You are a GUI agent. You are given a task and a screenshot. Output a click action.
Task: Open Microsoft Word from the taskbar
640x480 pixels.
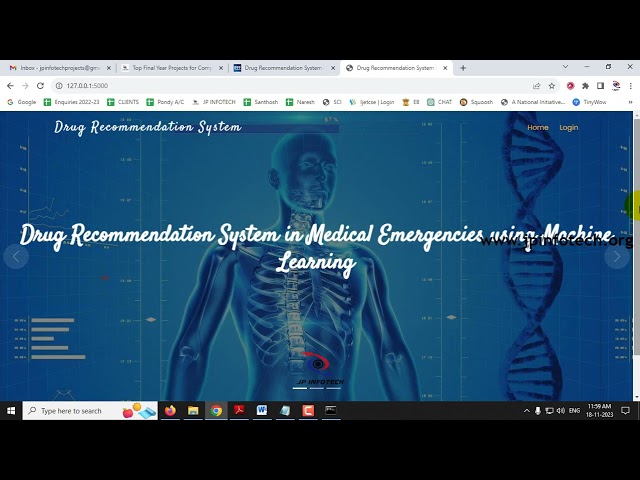(x=262, y=411)
